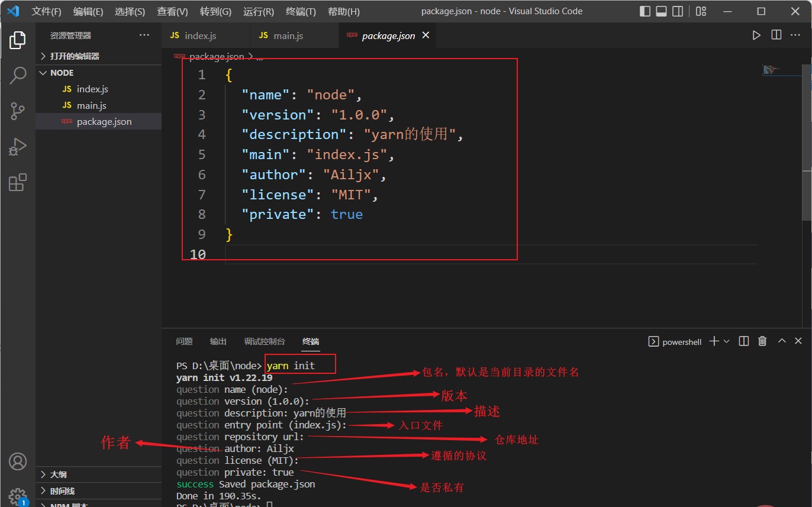The height and width of the screenshot is (507, 812).
Task: Click line number 5 in the gutter
Action: [202, 154]
